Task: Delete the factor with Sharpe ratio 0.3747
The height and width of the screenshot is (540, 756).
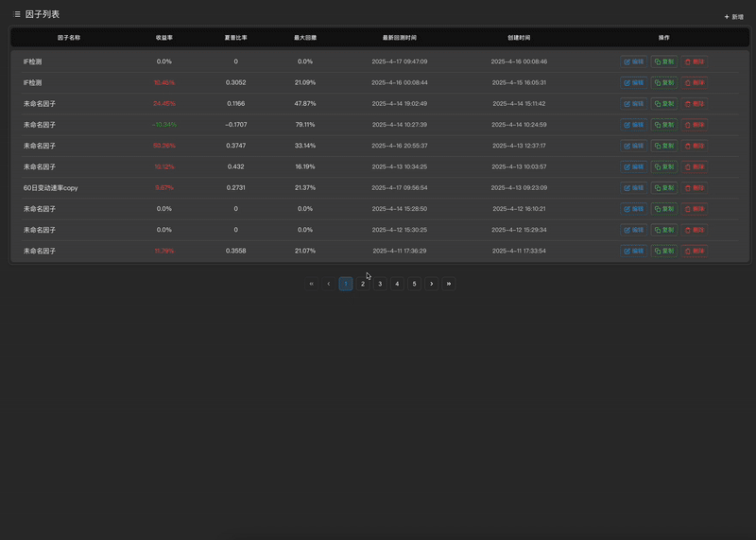Action: click(x=695, y=146)
